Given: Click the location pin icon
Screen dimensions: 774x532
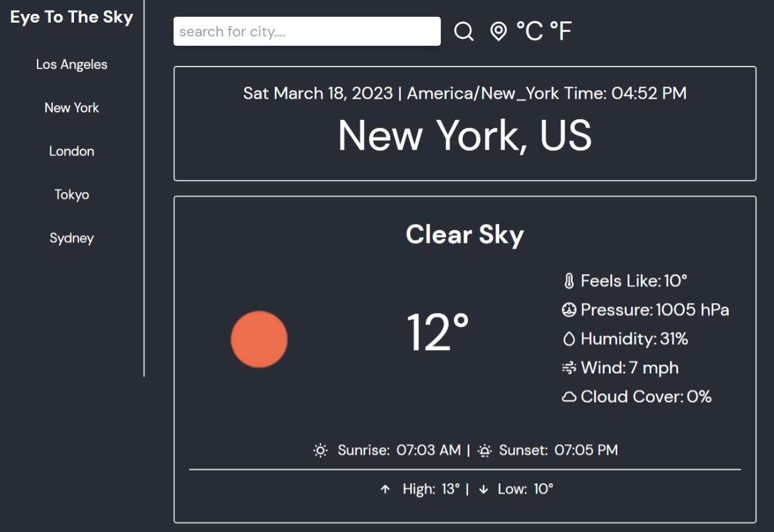Looking at the screenshot, I should (498, 31).
